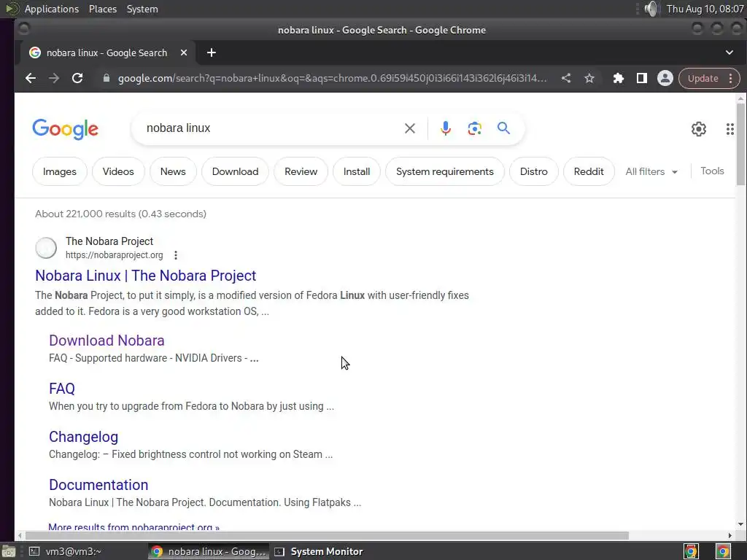This screenshot has height=560, width=747.
Task: Search by image with Lens icon
Action: (474, 128)
